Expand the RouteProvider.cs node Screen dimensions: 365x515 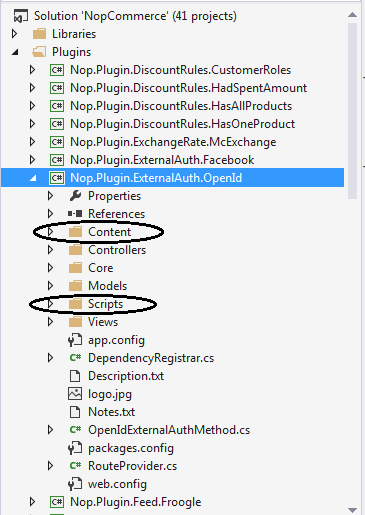(50, 466)
